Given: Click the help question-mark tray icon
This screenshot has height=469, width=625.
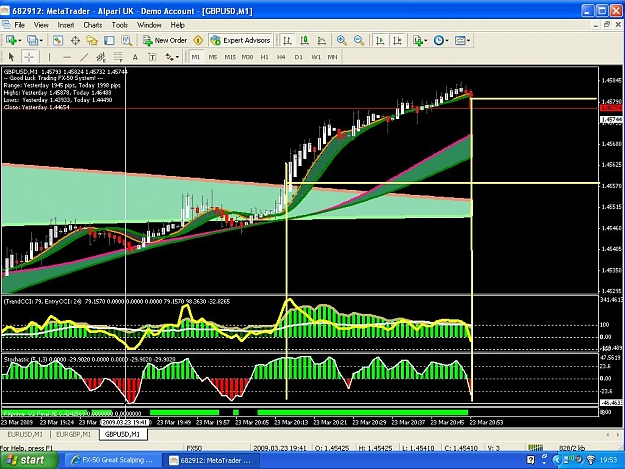Looking at the screenshot, I should (530, 460).
